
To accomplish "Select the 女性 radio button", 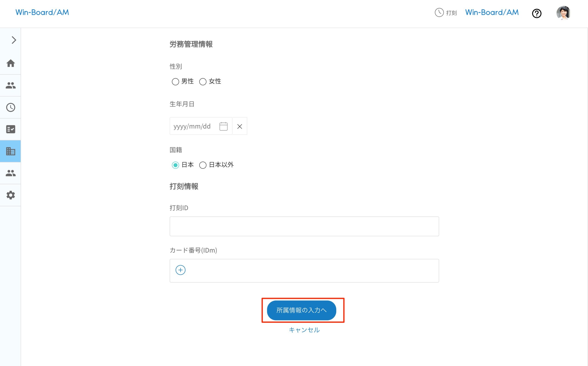I will tap(203, 81).
